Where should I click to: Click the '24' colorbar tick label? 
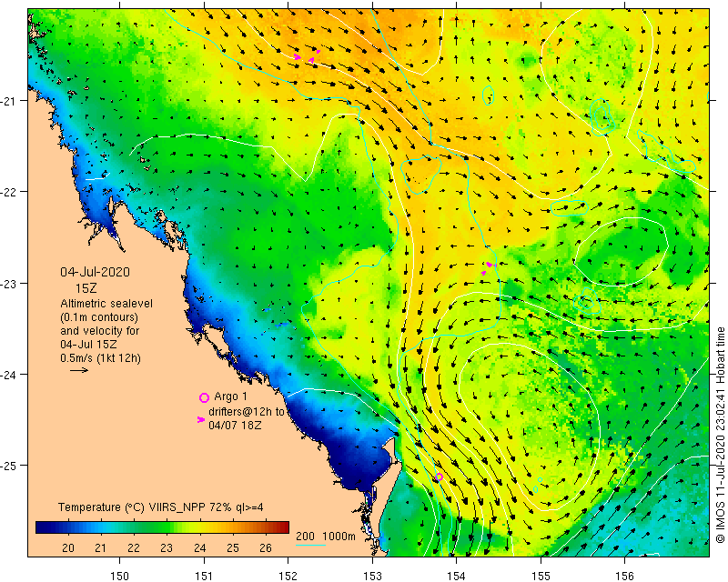pos(199,548)
